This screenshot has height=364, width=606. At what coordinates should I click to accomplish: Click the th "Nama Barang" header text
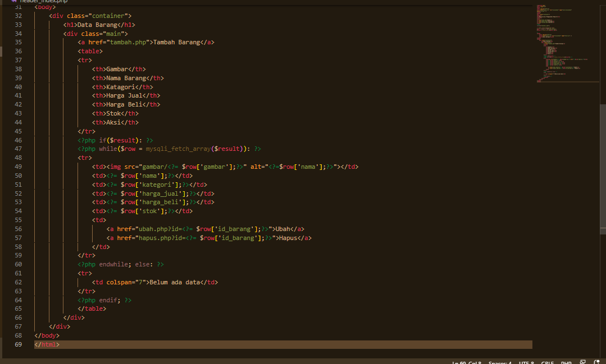point(126,78)
